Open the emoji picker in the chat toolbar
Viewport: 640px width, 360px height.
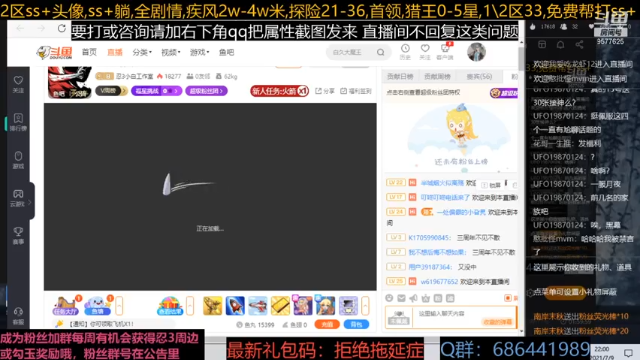click(389, 298)
